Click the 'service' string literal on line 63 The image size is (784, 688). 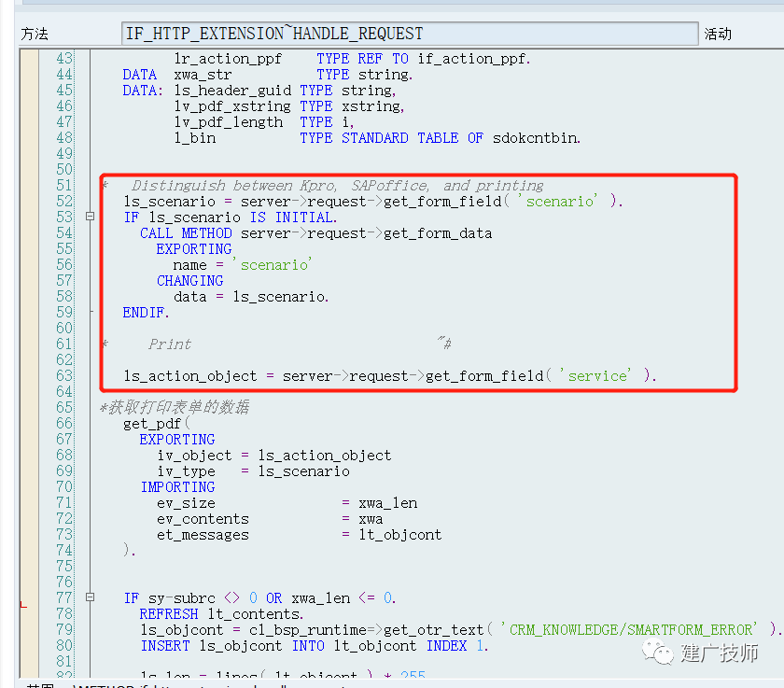[x=596, y=375]
